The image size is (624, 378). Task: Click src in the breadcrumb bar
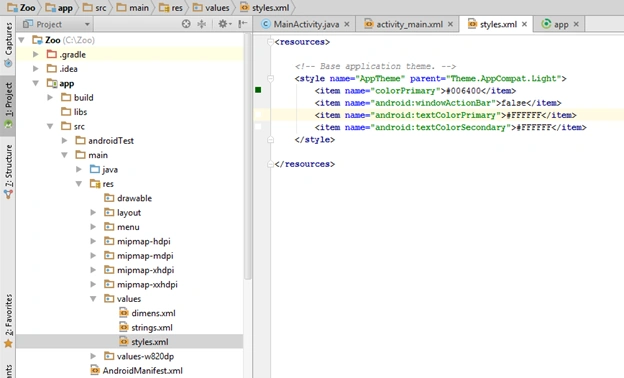click(95, 8)
